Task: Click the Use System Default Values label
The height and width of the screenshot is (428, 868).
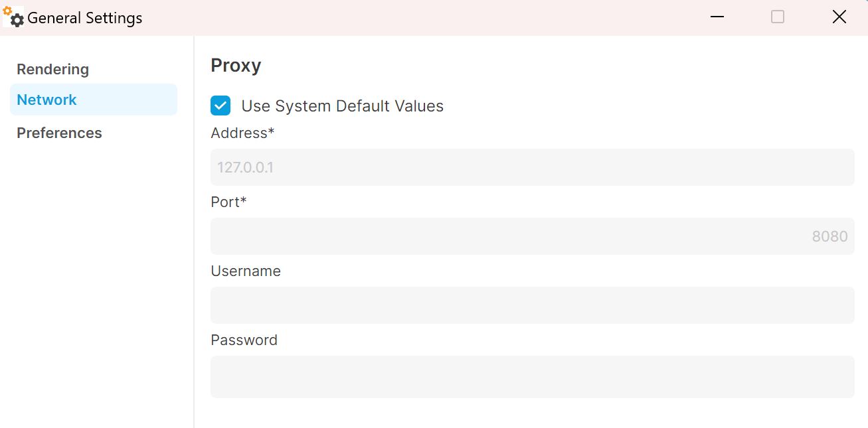Action: [342, 106]
